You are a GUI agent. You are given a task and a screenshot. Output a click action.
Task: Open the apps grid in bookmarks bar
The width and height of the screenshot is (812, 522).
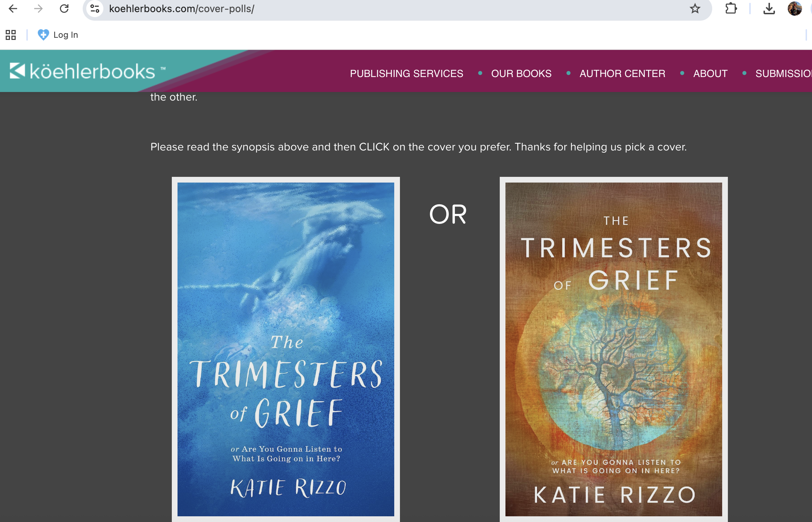(11, 35)
